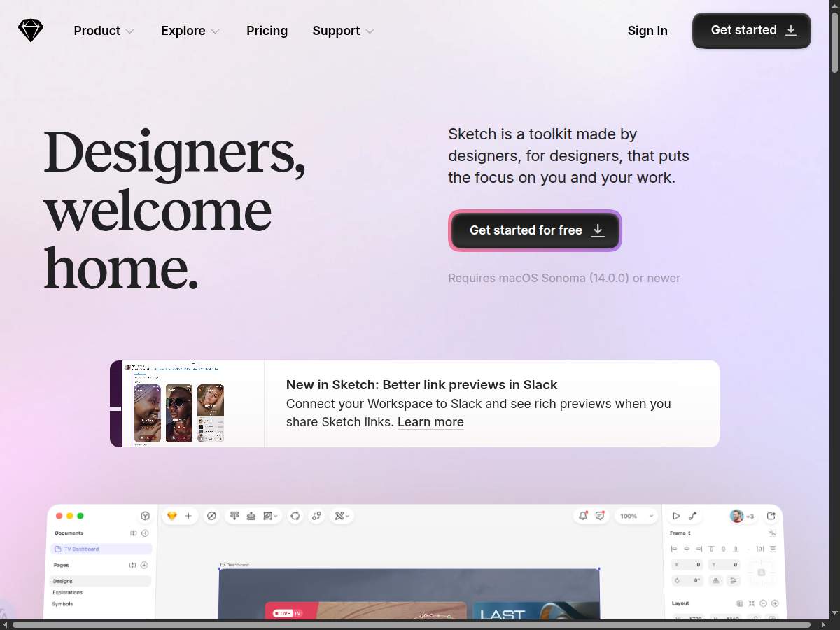Click the Sketch diamond logo in header
This screenshot has width=840, height=630.
click(x=31, y=31)
